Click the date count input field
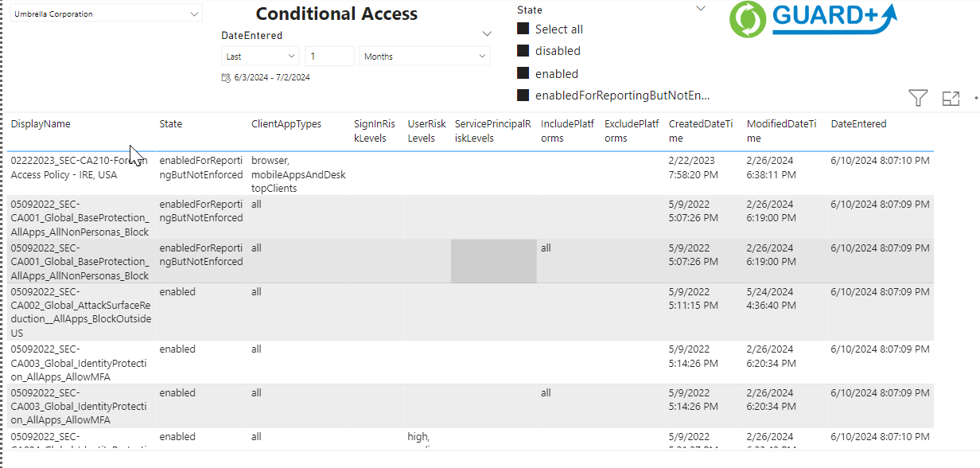The image size is (980, 468). pos(329,57)
